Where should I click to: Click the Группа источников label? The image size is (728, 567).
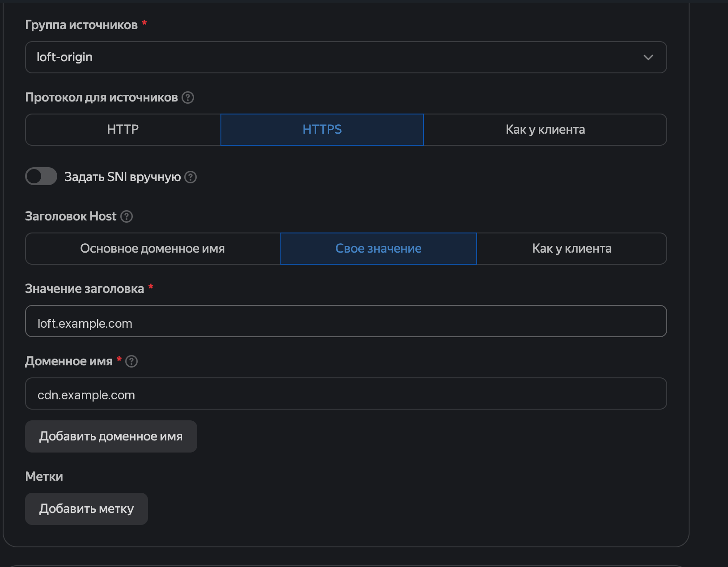(x=81, y=25)
